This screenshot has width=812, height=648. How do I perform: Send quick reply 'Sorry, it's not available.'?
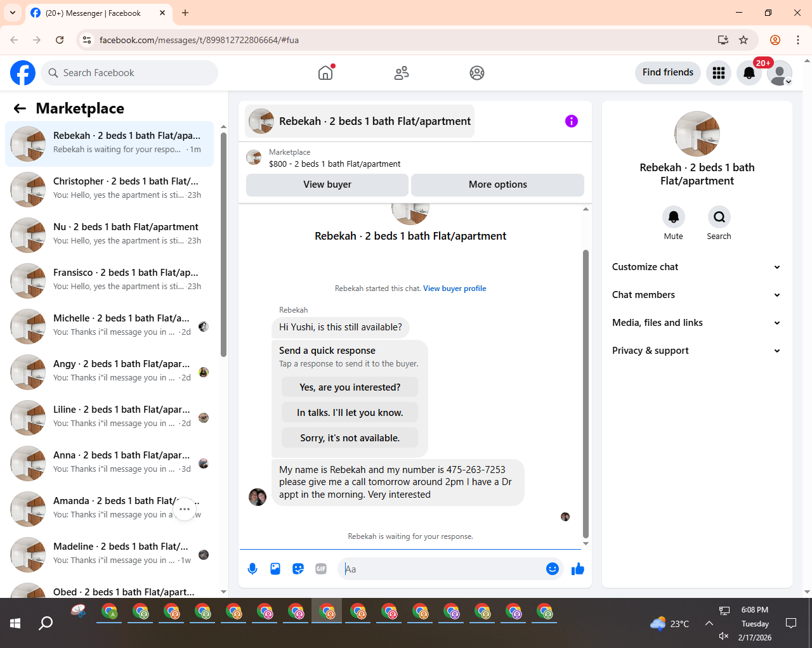coord(350,438)
